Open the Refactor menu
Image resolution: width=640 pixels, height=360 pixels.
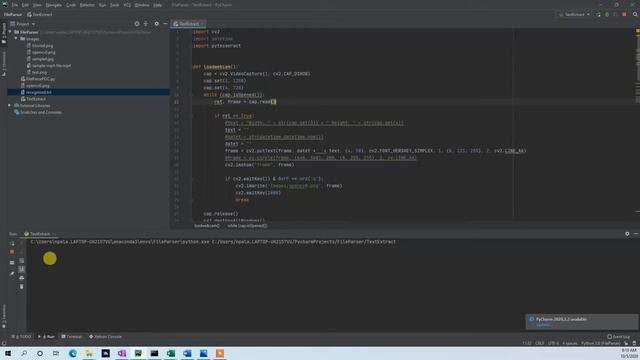(x=87, y=5)
